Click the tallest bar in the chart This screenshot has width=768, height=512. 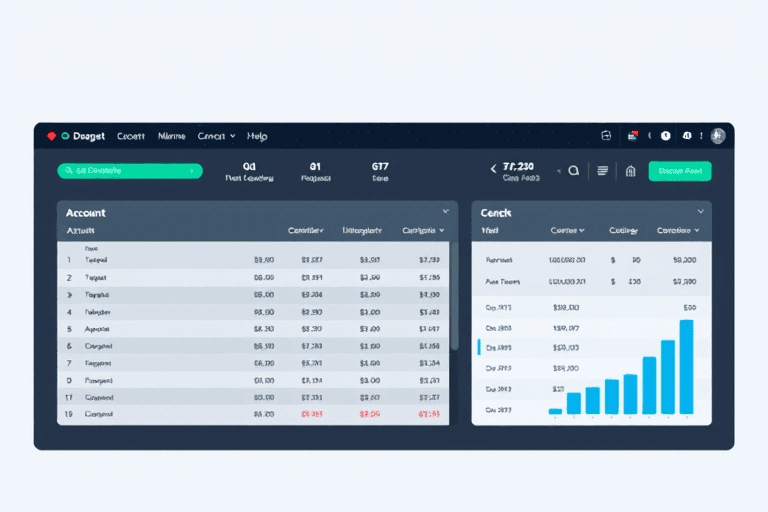pyautogui.click(x=686, y=366)
